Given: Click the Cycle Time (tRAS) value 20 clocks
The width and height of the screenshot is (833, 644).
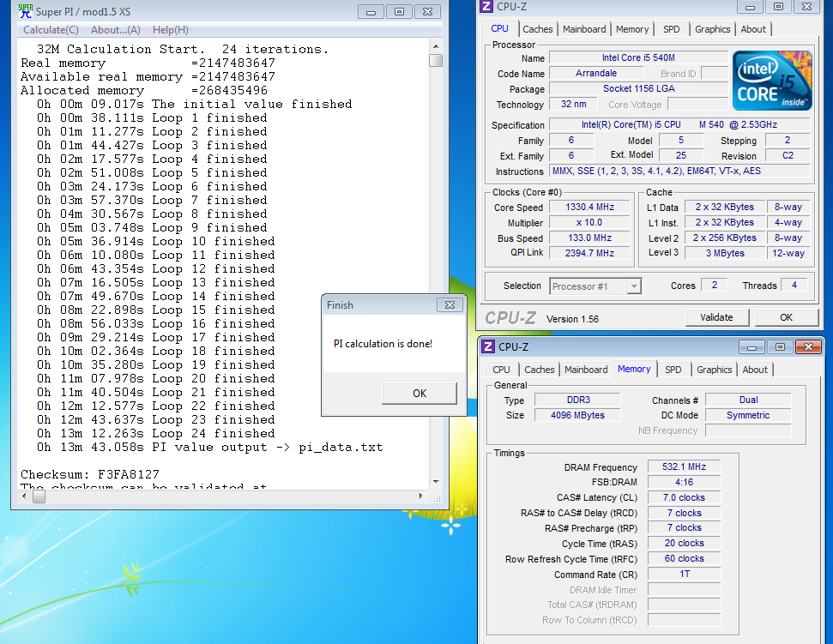Looking at the screenshot, I should tap(684, 543).
